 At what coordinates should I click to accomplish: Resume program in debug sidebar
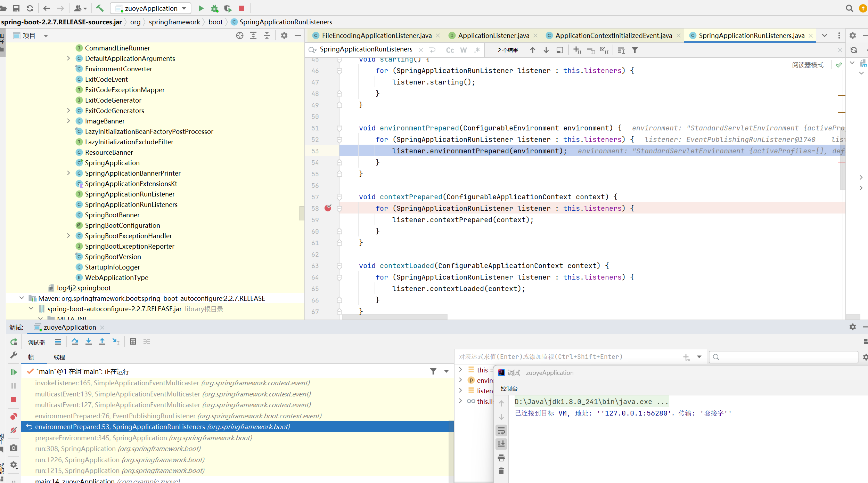14,372
